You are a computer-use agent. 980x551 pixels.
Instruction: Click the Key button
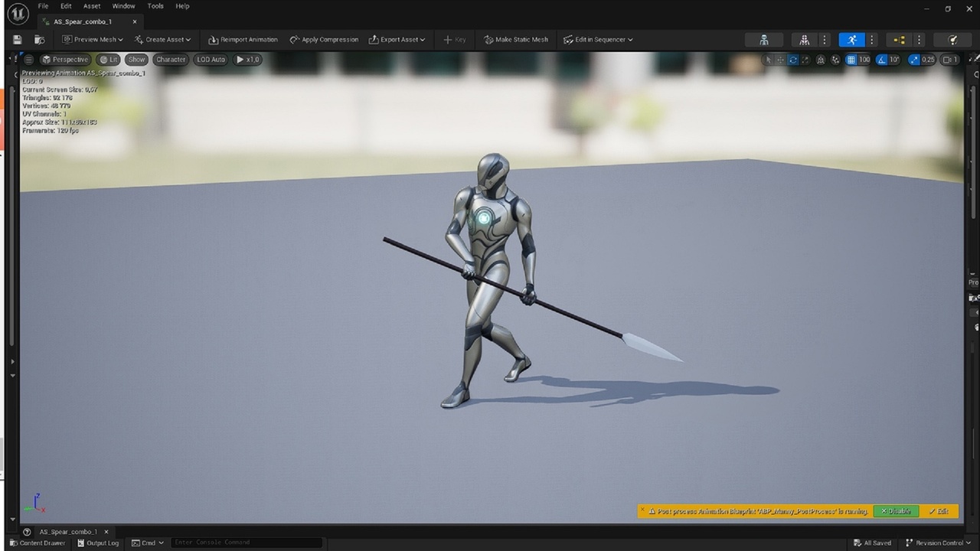(x=454, y=40)
